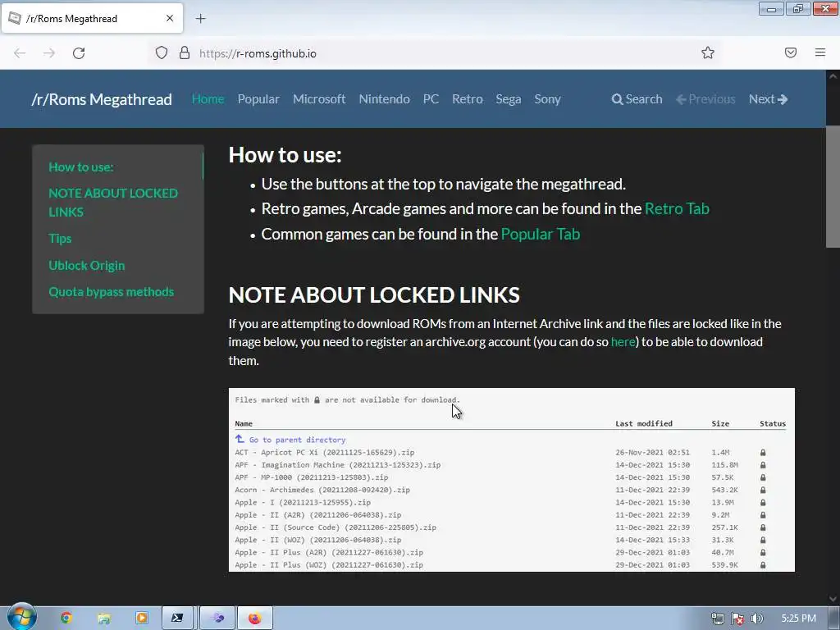
Task: Open the Action Center flag icon
Action: (x=737, y=619)
